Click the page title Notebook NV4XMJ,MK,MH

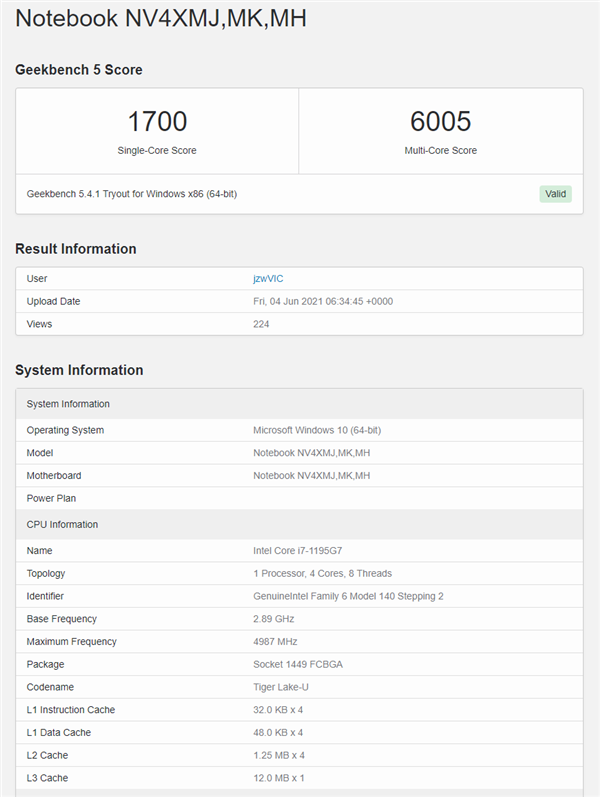tap(161, 18)
